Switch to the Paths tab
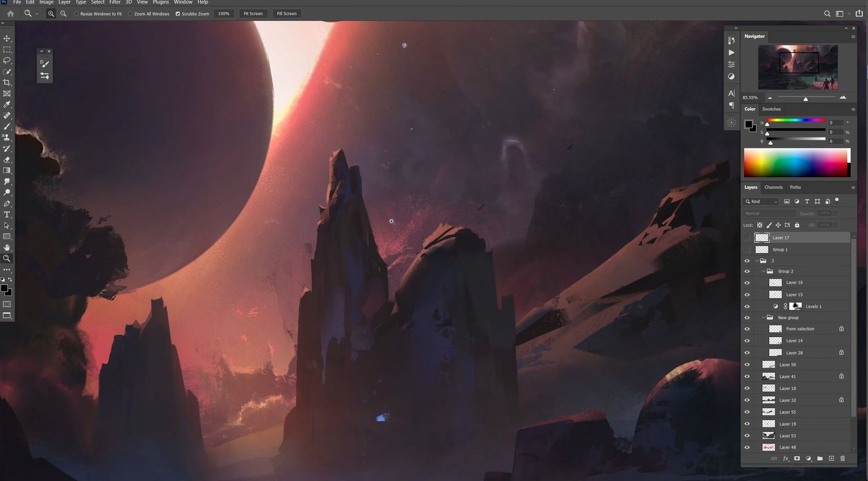868x481 pixels. click(796, 187)
